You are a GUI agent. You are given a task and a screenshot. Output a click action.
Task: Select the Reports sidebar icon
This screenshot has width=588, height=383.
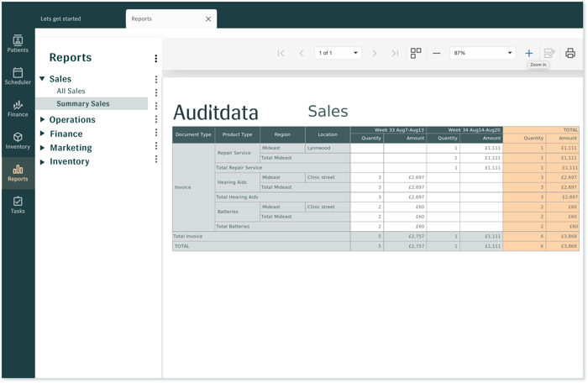18,173
